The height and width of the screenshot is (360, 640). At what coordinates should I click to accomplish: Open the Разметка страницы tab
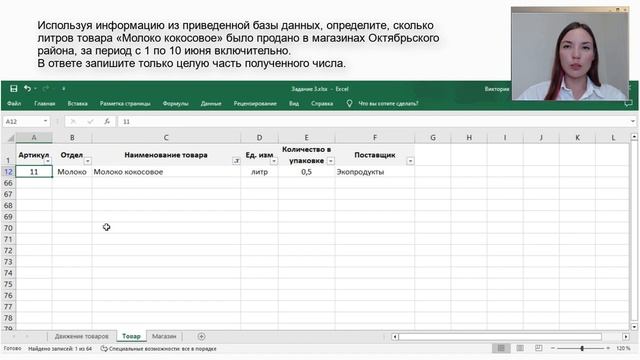(125, 104)
